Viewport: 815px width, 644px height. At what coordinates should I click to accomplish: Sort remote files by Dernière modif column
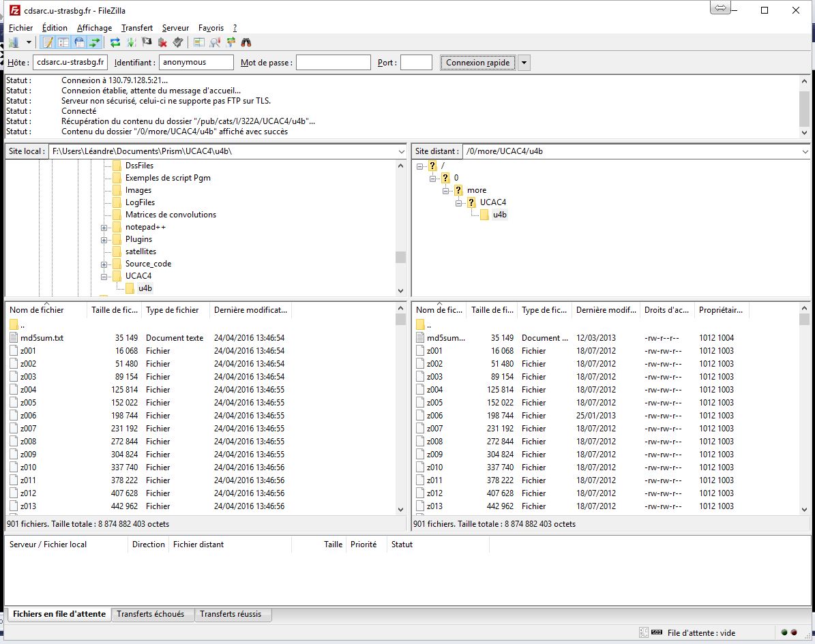tap(606, 310)
